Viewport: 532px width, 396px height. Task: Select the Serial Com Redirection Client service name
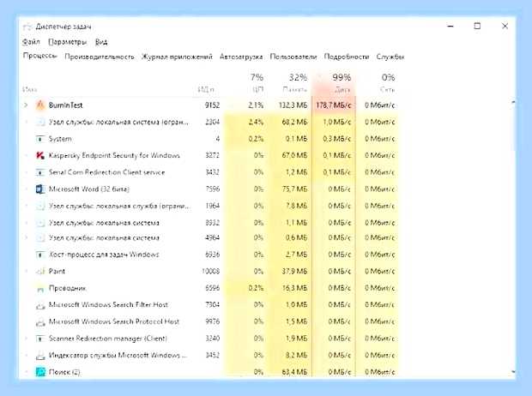point(106,172)
